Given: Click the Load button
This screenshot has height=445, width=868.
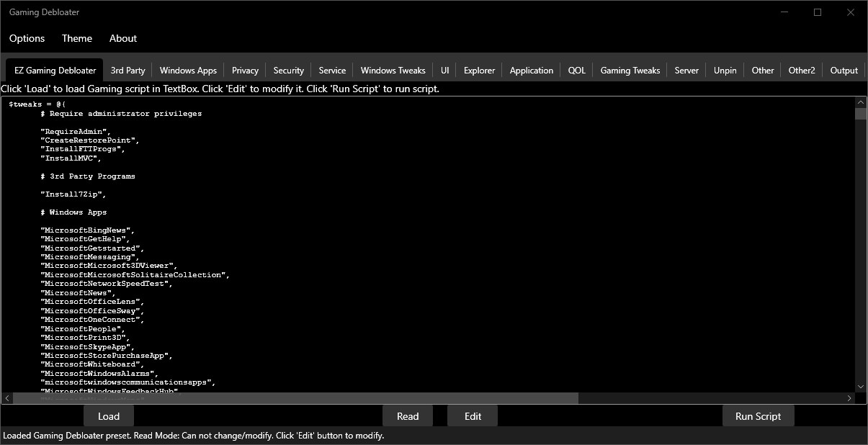Looking at the screenshot, I should tap(109, 416).
